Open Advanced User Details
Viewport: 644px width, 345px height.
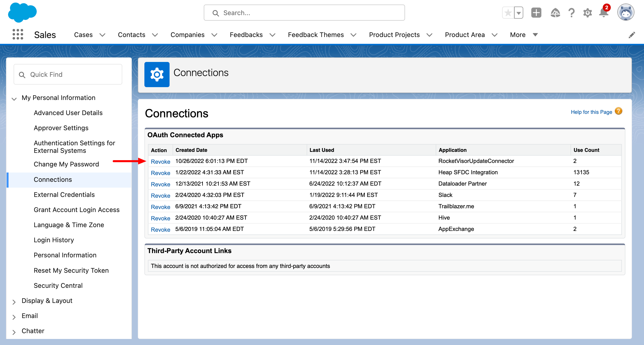68,113
